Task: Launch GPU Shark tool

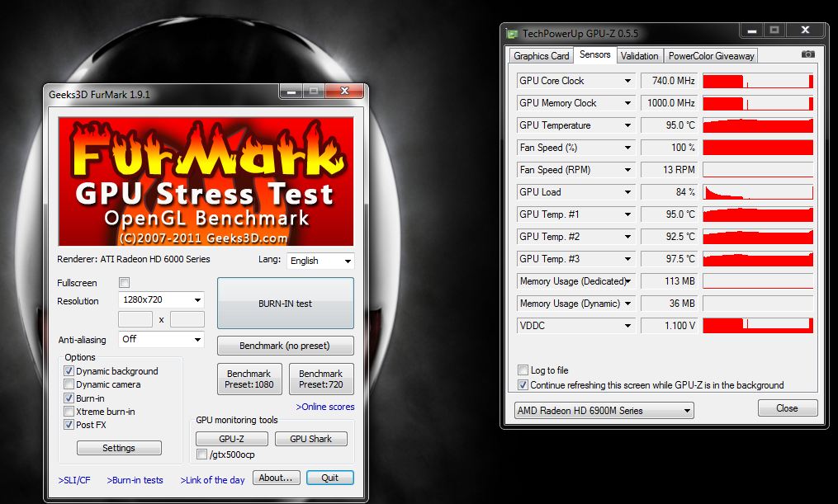Action: coord(311,439)
